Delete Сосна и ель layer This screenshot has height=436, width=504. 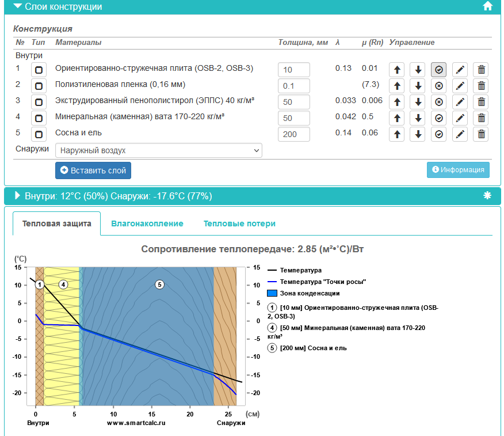point(481,134)
